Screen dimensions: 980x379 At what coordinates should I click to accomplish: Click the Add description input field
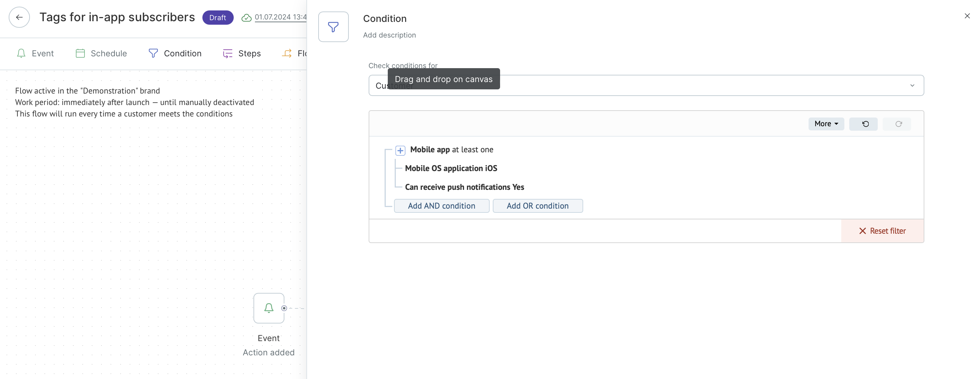389,35
